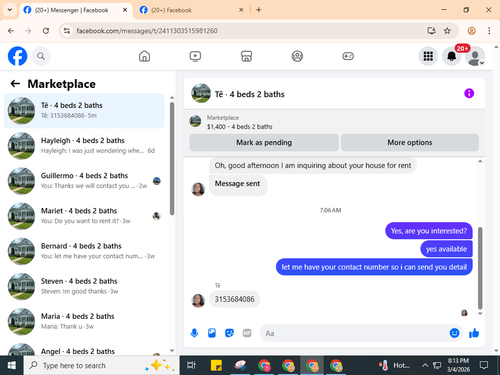Open the Gaming controller icon
The width and height of the screenshot is (500, 375).
pyautogui.click(x=348, y=56)
